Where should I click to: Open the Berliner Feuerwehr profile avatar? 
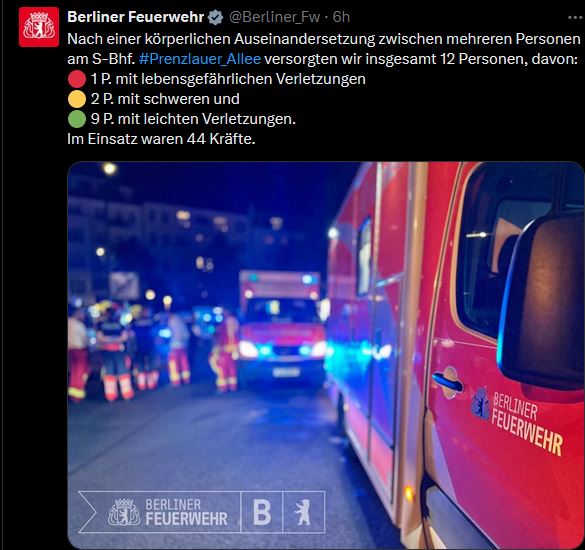39,27
